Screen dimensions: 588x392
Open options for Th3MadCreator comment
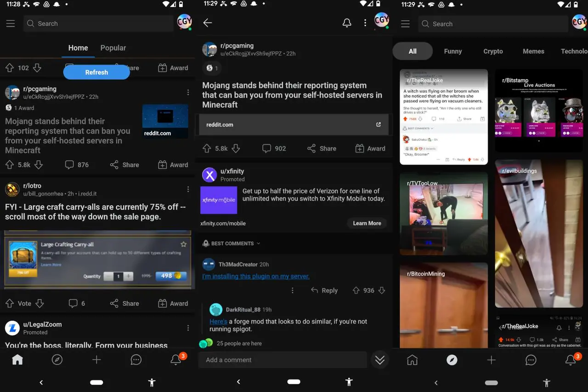pyautogui.click(x=293, y=290)
